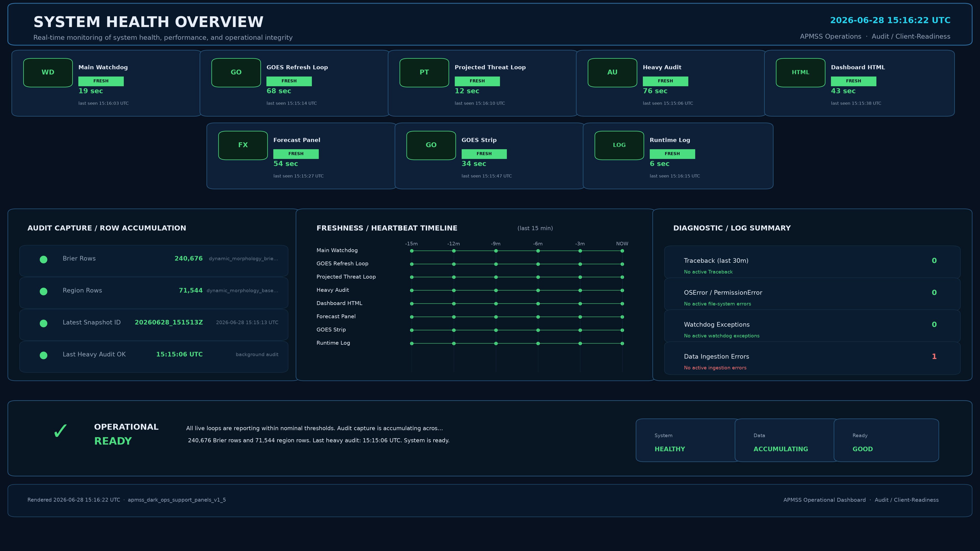Image resolution: width=980 pixels, height=551 pixels.
Task: Click 'last seen 15:16:15 UTC' on Runtime Log
Action: click(675, 176)
